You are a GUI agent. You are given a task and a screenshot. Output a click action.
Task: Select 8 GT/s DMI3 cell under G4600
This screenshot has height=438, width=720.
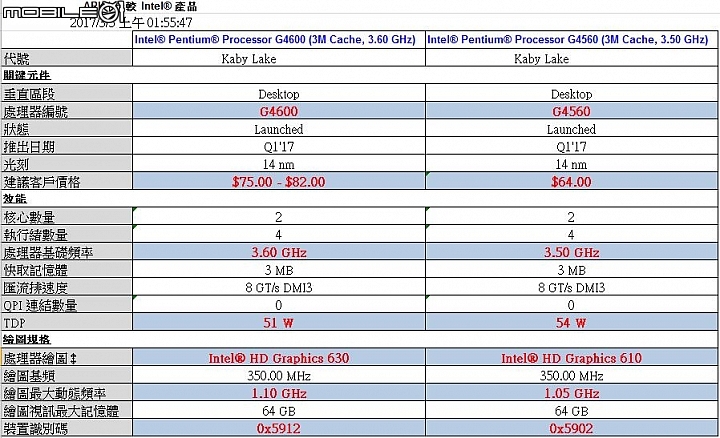click(x=279, y=288)
